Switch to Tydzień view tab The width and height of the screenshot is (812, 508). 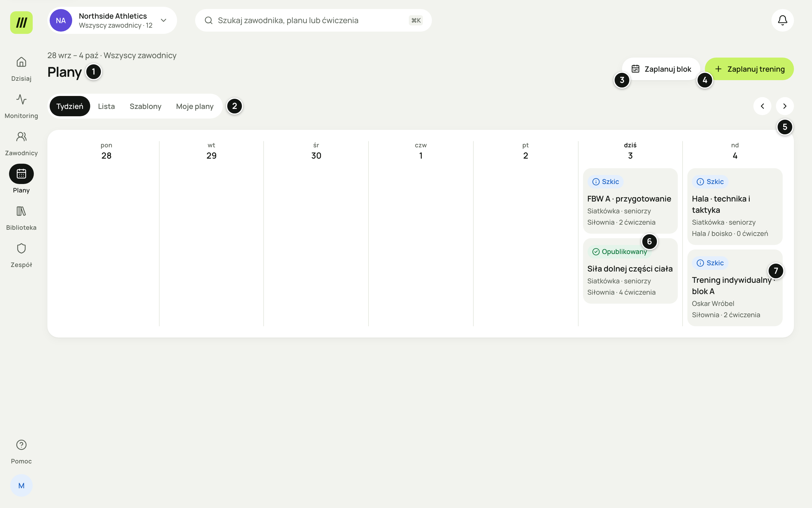click(70, 106)
